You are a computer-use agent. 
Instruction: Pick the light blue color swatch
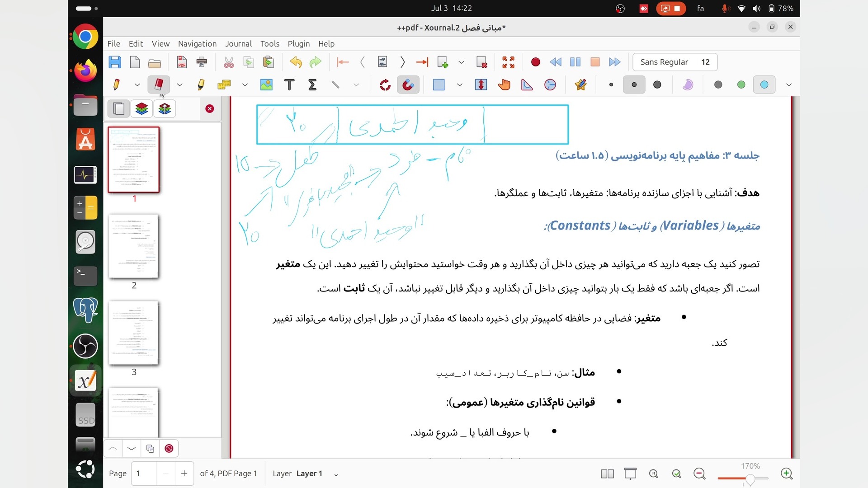click(764, 84)
